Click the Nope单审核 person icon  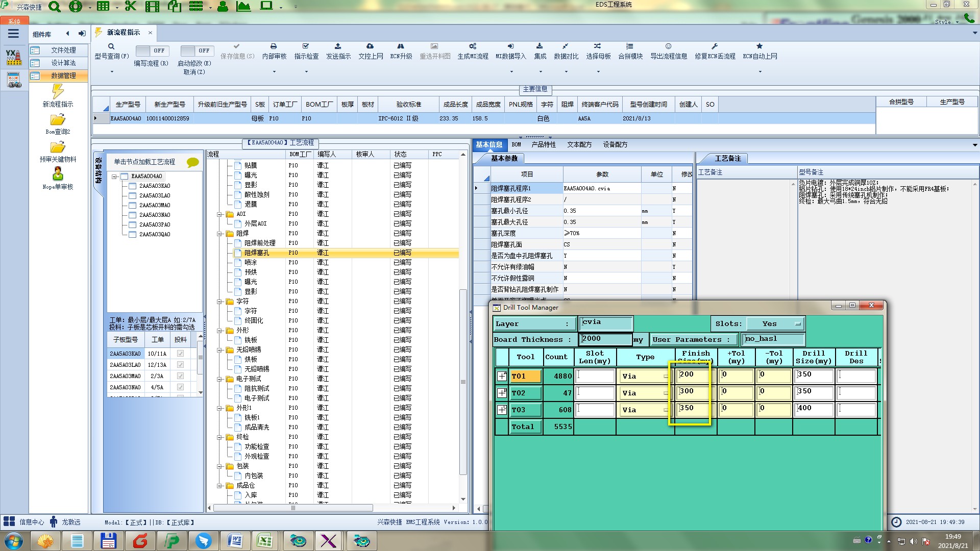[58, 174]
